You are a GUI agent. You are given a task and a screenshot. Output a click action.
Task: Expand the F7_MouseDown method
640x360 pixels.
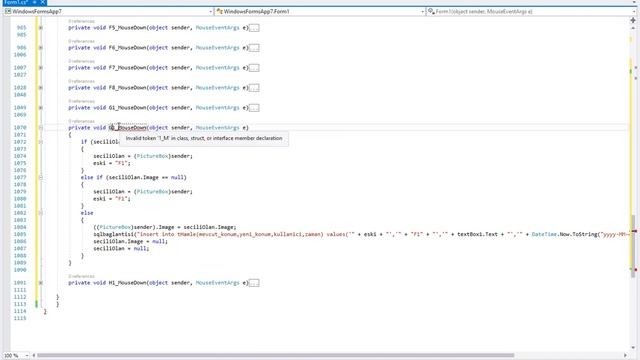pyautogui.click(x=40, y=68)
